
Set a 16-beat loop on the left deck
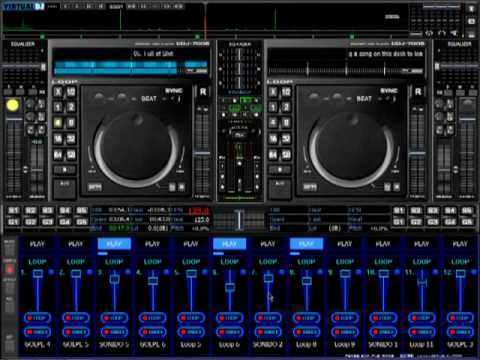coord(58,139)
